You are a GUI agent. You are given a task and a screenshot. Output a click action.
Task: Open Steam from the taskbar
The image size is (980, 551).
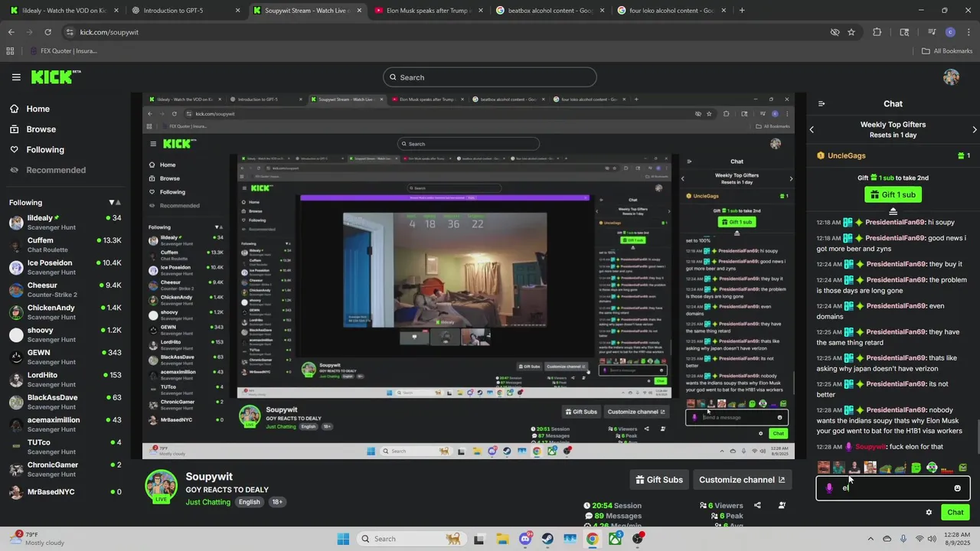[547, 539]
